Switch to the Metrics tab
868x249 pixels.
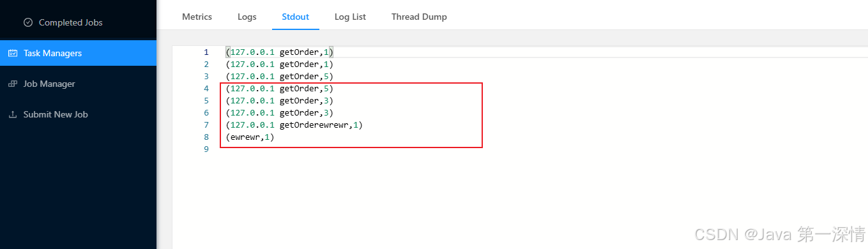[197, 17]
